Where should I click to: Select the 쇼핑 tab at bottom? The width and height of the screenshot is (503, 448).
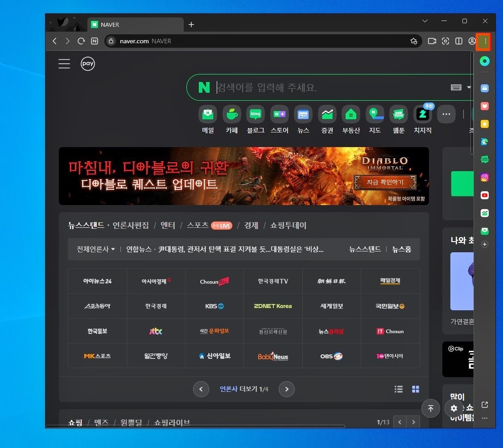coord(75,422)
